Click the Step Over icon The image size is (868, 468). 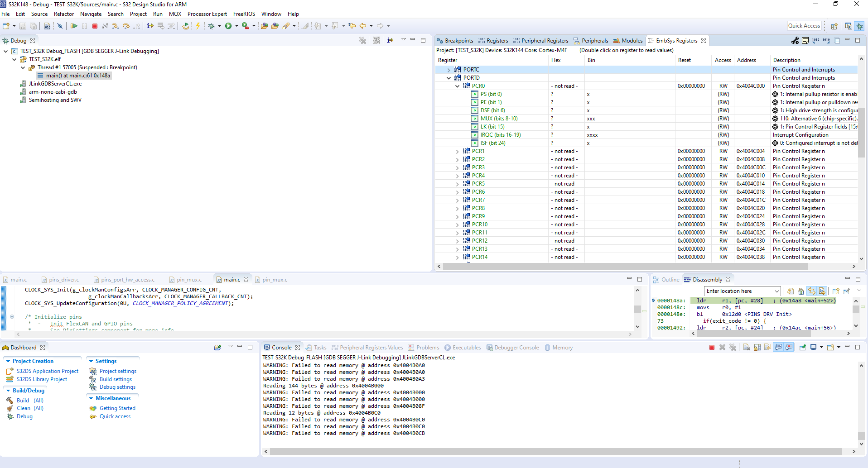(126, 26)
